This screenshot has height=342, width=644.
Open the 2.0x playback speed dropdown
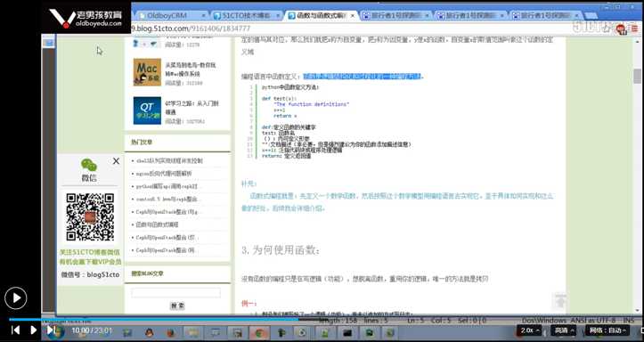(529, 330)
